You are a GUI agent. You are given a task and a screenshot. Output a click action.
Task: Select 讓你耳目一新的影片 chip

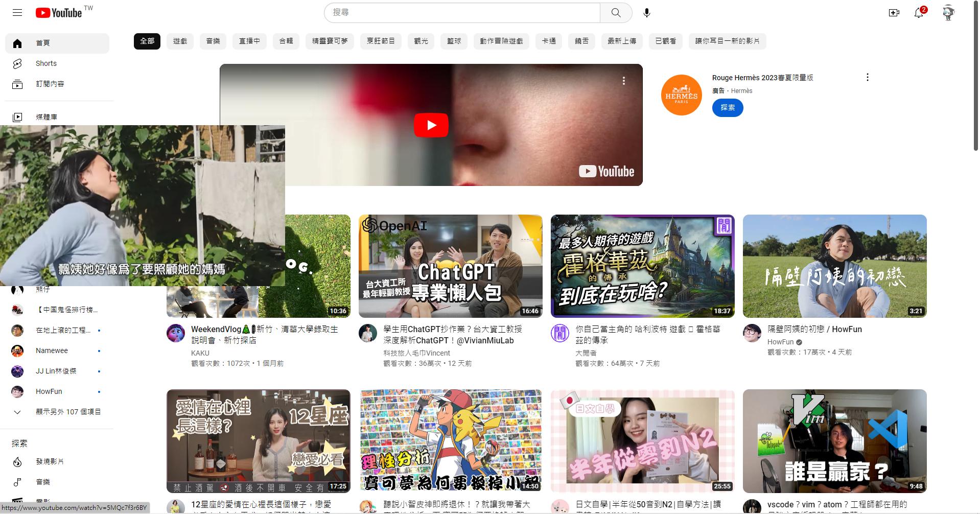[x=728, y=41]
